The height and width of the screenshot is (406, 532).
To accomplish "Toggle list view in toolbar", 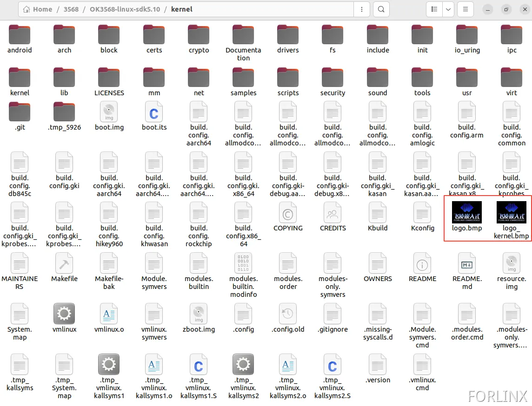I will click(434, 9).
